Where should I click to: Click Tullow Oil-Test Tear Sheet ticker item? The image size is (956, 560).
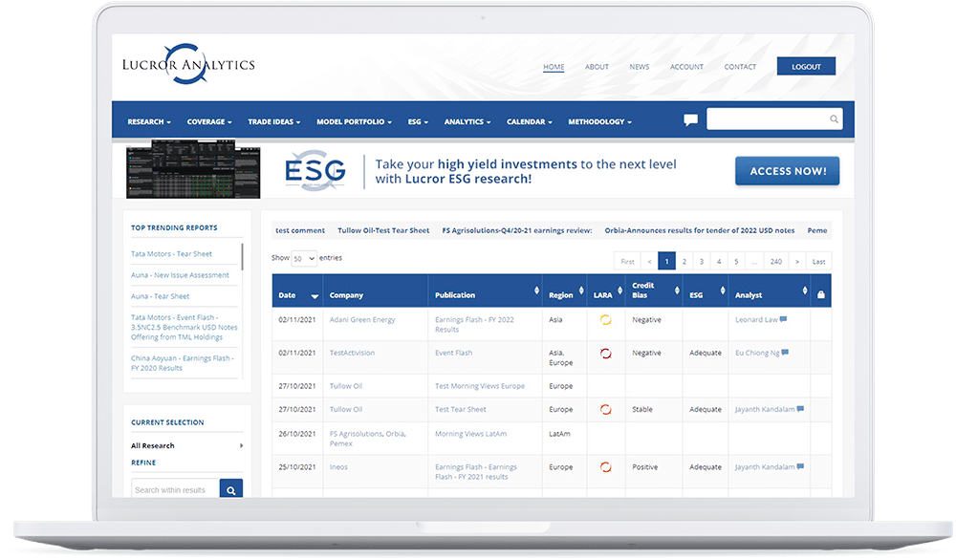point(383,230)
